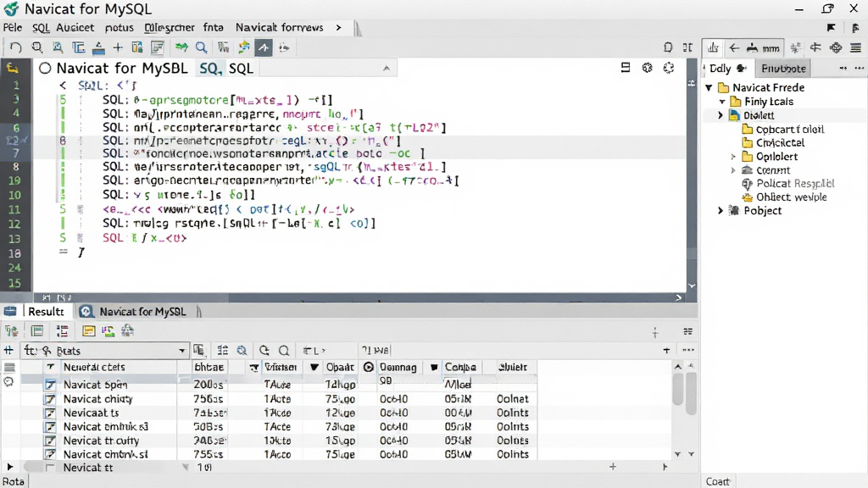
Task: Click the zoom magnifier icon in filter row
Action: (242, 350)
